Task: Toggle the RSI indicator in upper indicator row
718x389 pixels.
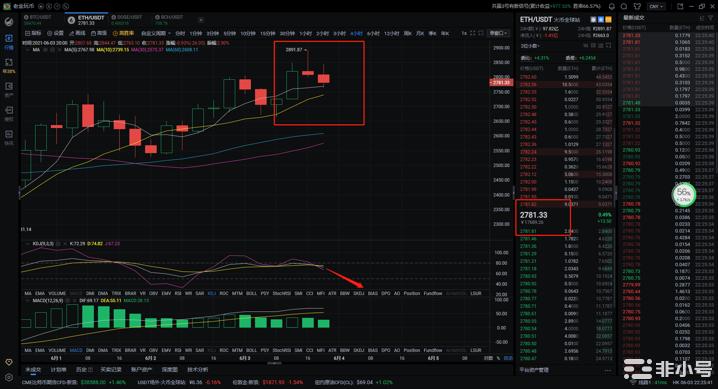Action: click(x=178, y=293)
